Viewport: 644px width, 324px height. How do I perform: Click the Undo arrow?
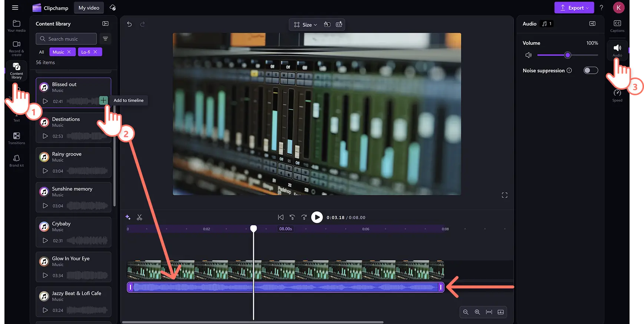[129, 24]
